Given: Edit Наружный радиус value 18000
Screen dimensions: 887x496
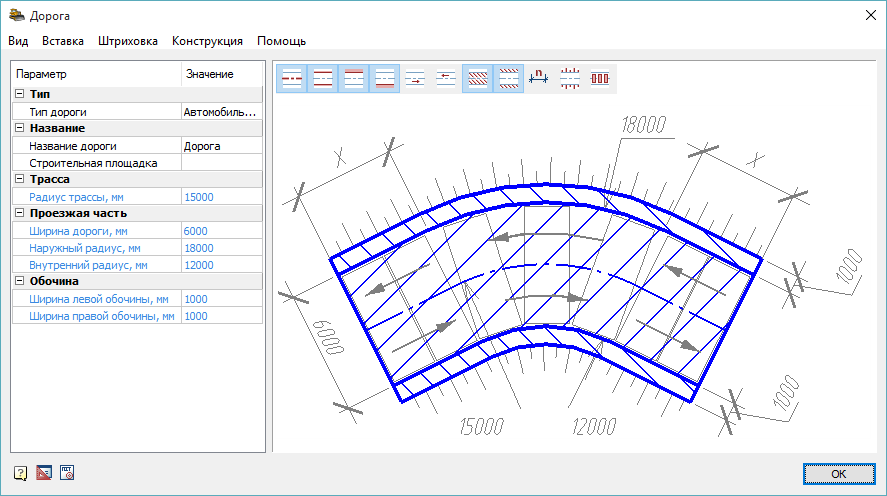Looking at the screenshot, I should pos(222,248).
